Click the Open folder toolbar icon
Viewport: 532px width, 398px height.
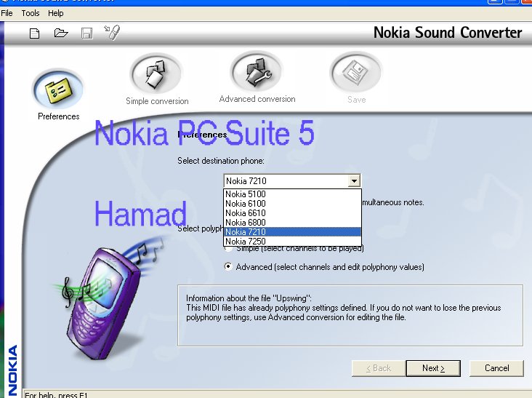click(x=61, y=33)
